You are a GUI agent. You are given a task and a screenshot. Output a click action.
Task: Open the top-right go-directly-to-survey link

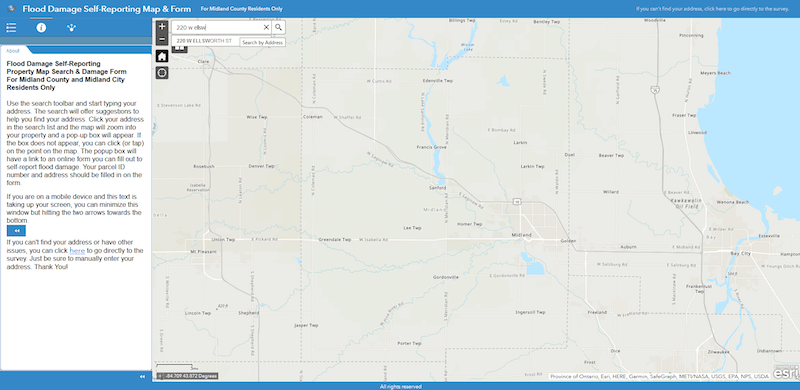pyautogui.click(x=712, y=9)
